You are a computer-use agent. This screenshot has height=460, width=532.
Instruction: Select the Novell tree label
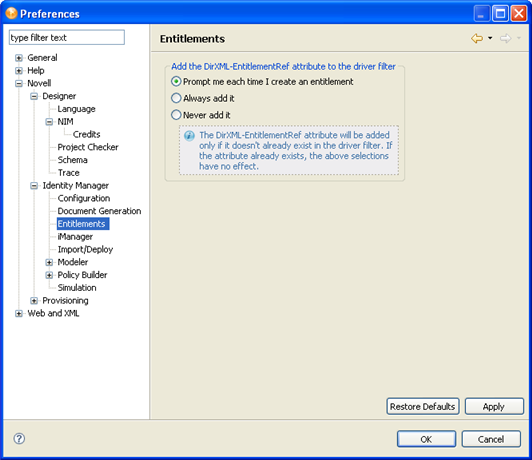pos(39,83)
